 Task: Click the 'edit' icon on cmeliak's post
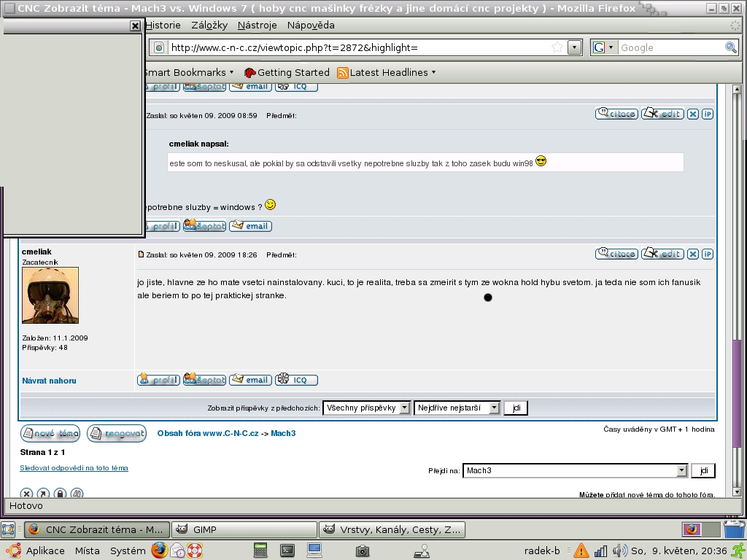click(x=662, y=254)
